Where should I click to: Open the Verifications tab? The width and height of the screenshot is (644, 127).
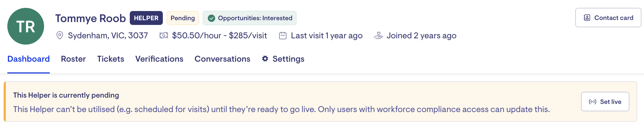159,59
